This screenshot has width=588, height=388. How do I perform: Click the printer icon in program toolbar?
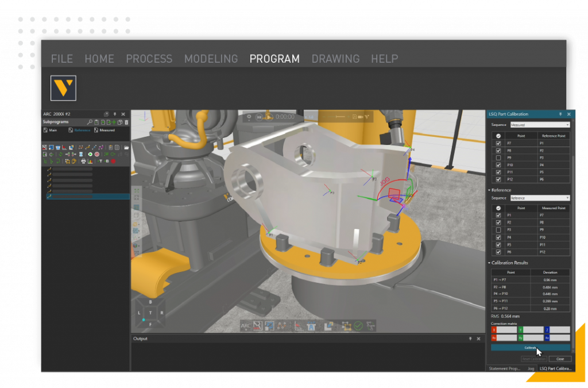pos(84,162)
